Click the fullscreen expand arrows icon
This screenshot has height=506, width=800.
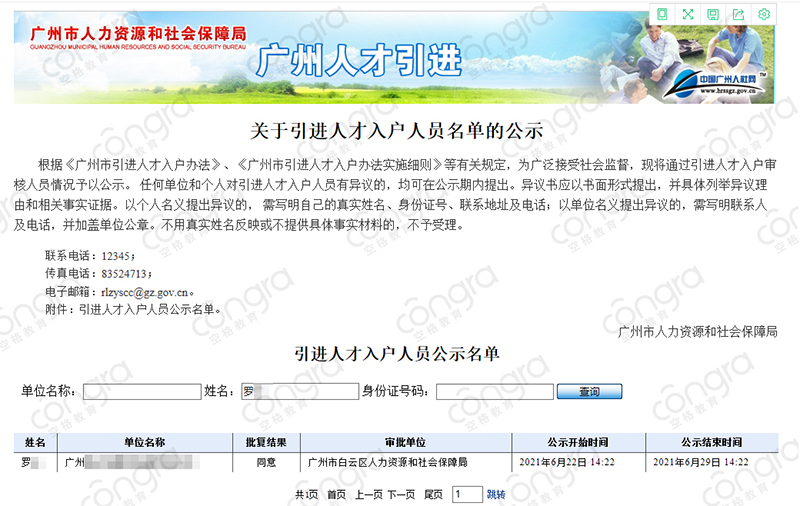click(x=688, y=14)
